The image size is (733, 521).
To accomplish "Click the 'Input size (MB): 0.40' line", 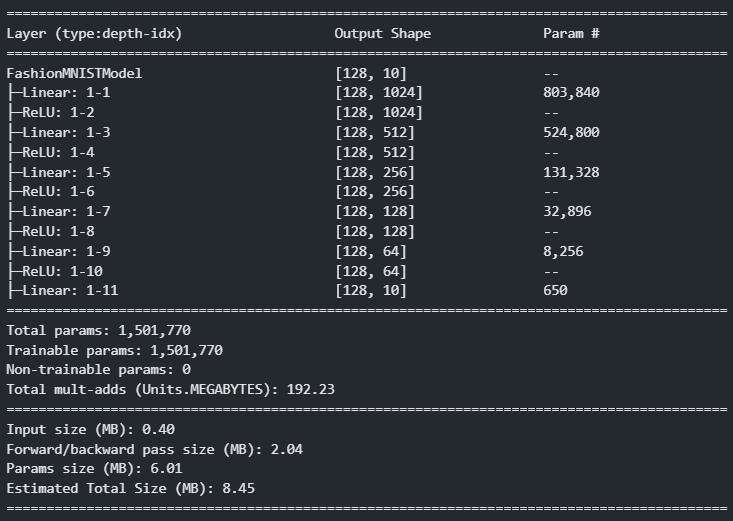I will point(91,429).
